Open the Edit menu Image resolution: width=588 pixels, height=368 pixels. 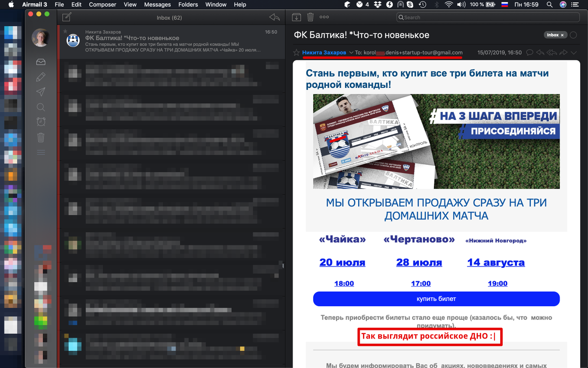click(76, 4)
